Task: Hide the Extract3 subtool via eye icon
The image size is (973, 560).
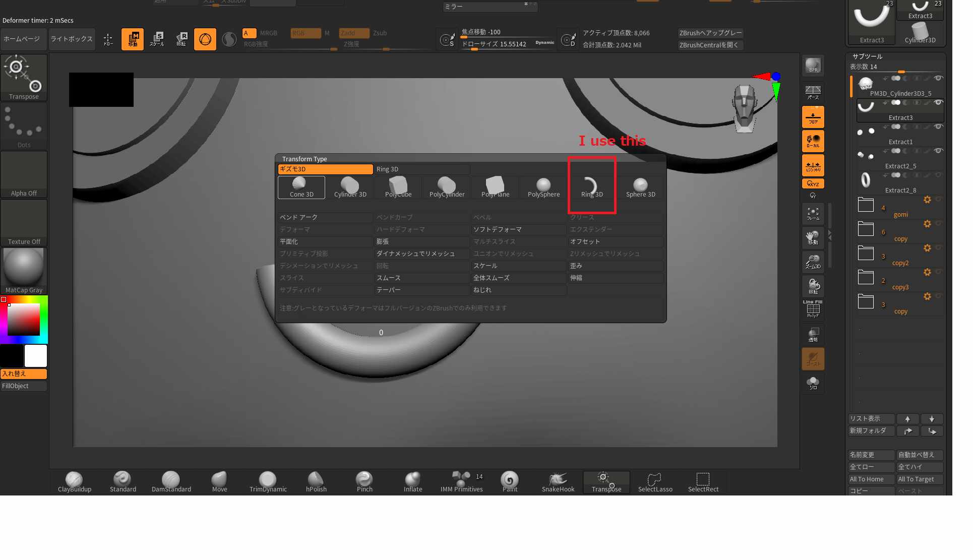Action: [938, 102]
